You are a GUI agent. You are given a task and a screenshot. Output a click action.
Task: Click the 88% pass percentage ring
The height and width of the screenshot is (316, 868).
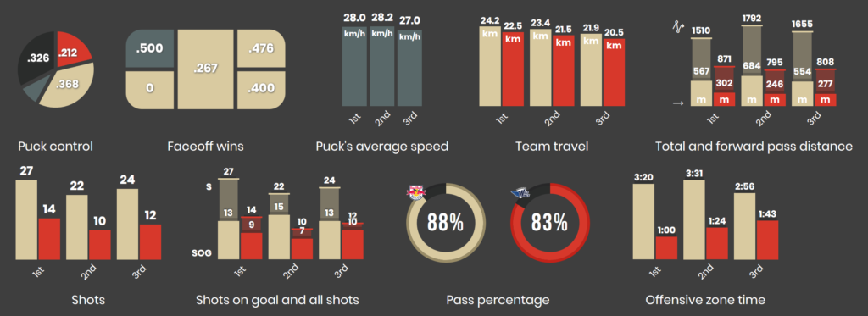click(x=445, y=223)
